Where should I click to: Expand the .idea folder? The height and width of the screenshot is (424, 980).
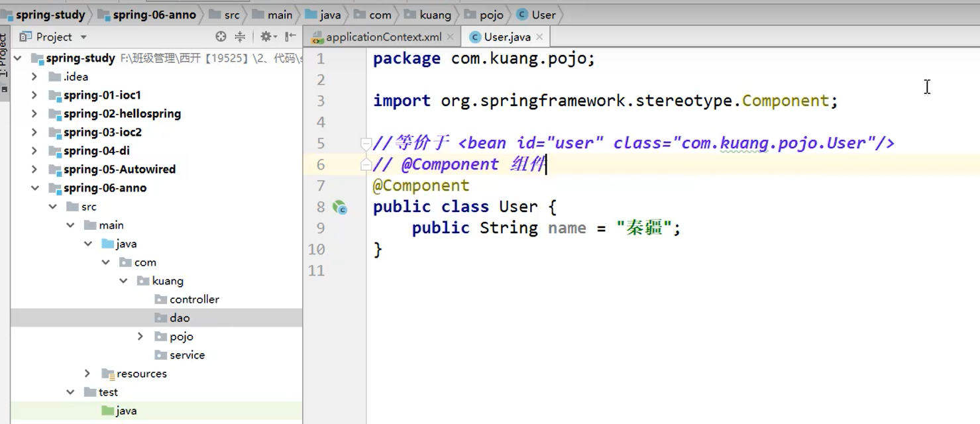click(x=34, y=77)
